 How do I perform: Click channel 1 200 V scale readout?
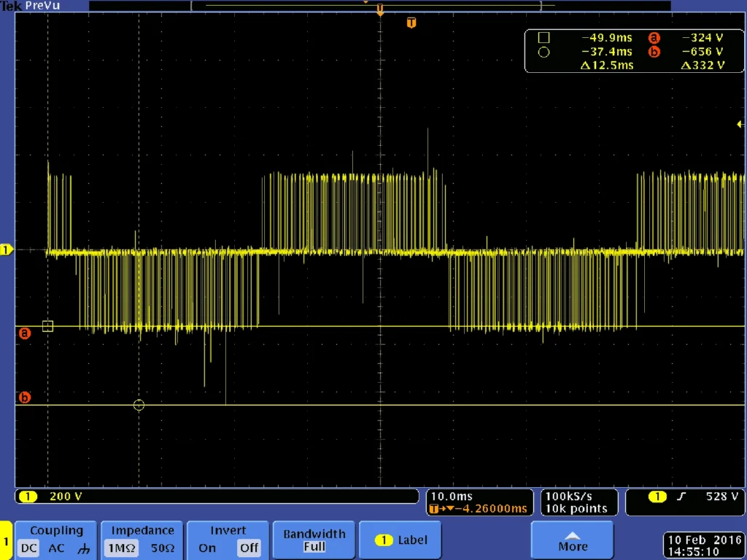coord(66,497)
